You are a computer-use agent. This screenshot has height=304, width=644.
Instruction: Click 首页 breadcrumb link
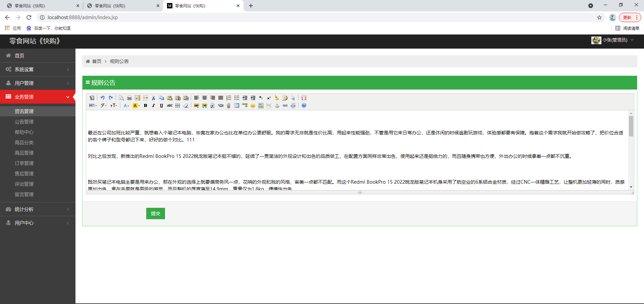tap(97, 61)
